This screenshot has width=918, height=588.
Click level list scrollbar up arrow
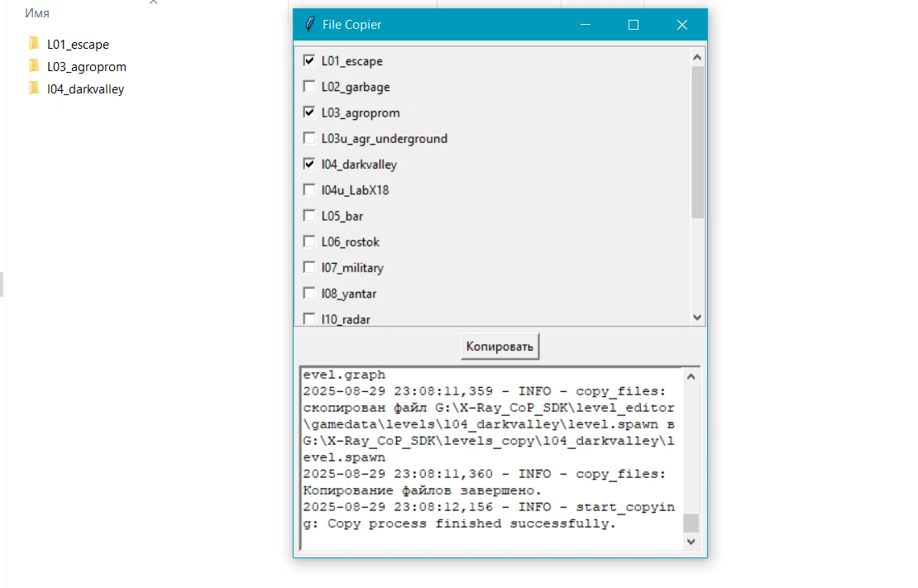pos(696,57)
